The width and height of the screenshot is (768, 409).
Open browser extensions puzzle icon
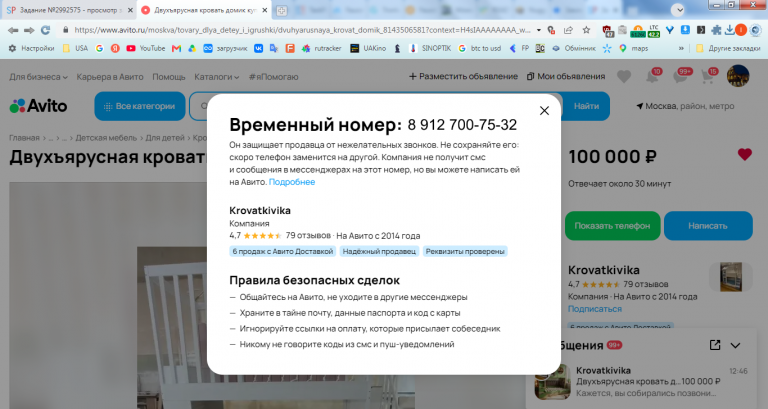[x=716, y=30]
